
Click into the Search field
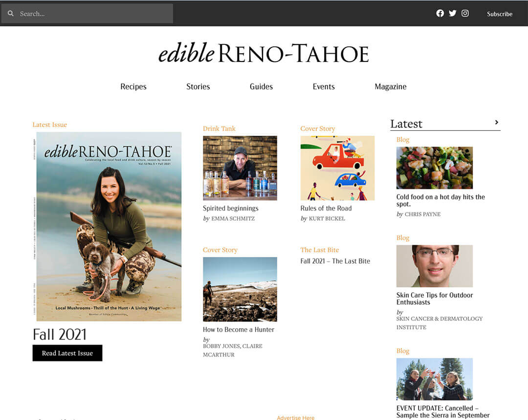tap(93, 14)
